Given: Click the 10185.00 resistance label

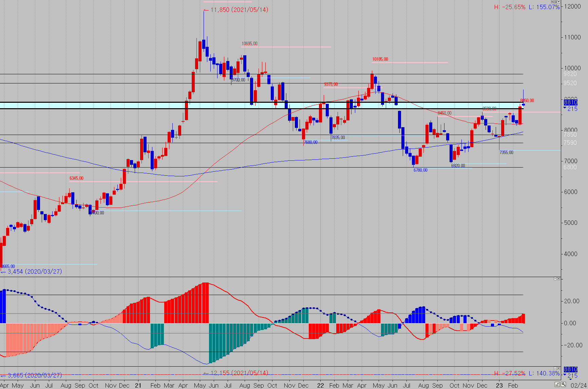Looking at the screenshot, I should point(380,59).
